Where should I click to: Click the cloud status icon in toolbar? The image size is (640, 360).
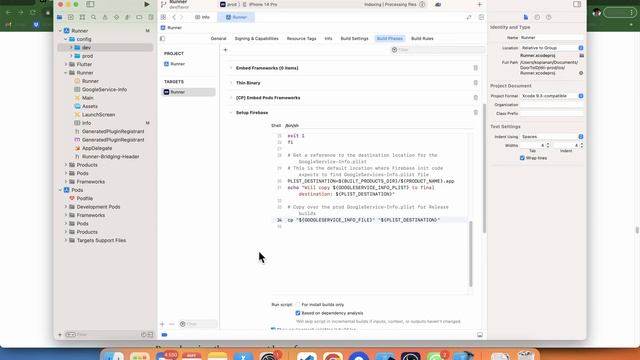[x=438, y=4]
